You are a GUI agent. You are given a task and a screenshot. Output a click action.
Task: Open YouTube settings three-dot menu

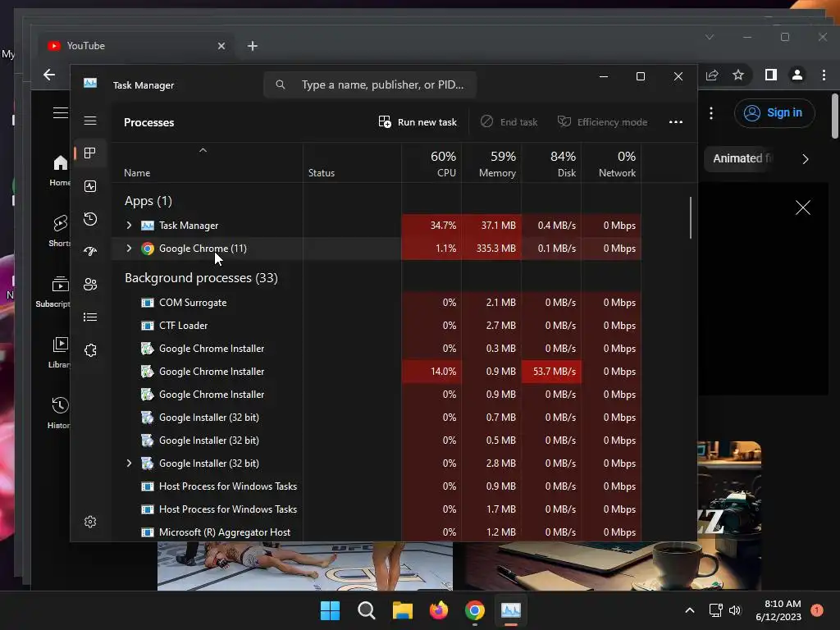(711, 113)
